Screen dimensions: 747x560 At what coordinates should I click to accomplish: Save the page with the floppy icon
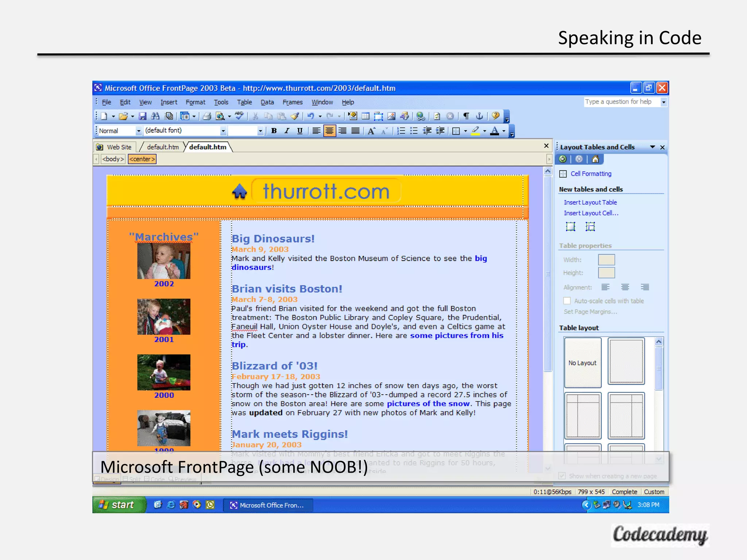(x=143, y=116)
